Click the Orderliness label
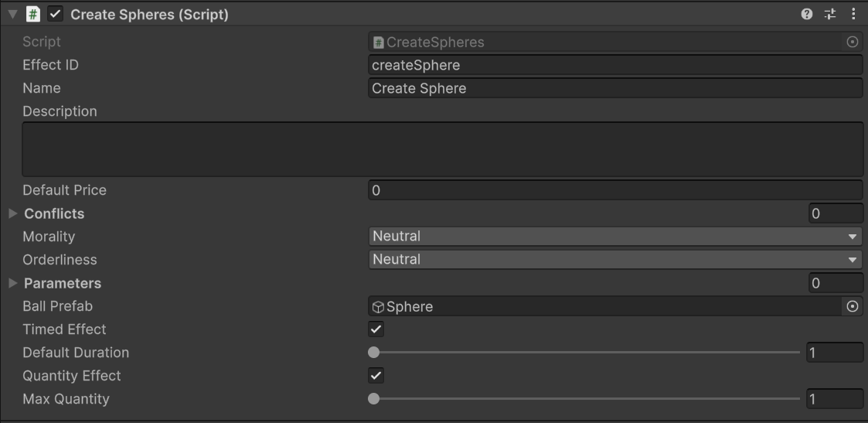The height and width of the screenshot is (423, 868). (60, 260)
